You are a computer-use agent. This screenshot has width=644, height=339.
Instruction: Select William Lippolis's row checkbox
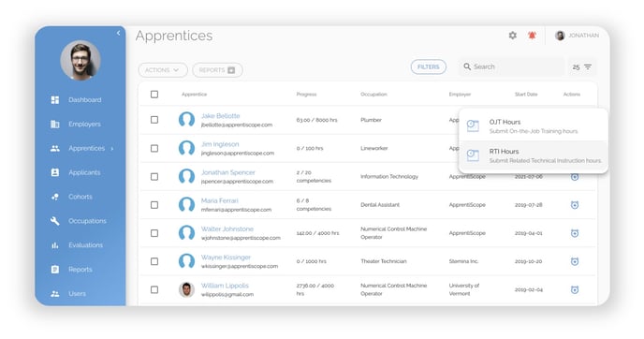(x=154, y=290)
